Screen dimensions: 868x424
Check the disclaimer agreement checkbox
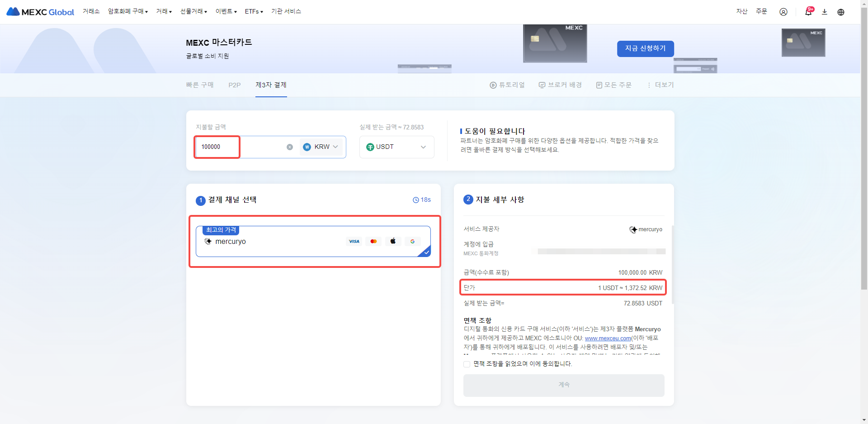coord(467,364)
